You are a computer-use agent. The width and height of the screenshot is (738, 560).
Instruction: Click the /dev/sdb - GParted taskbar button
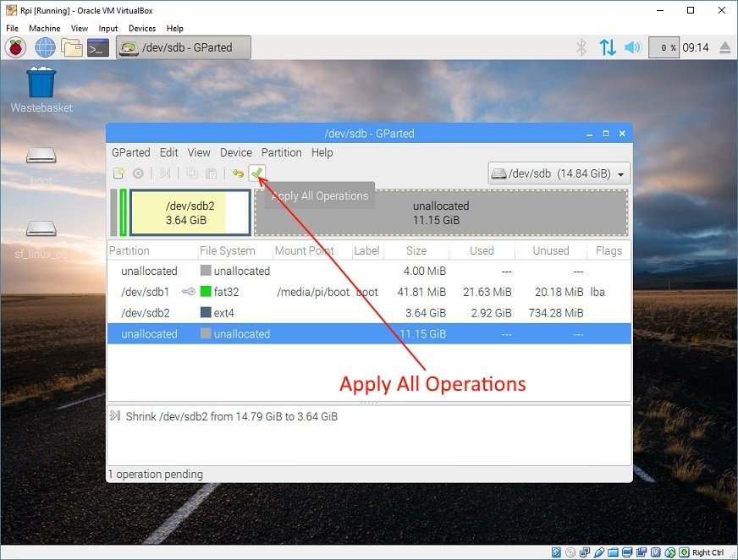[183, 47]
